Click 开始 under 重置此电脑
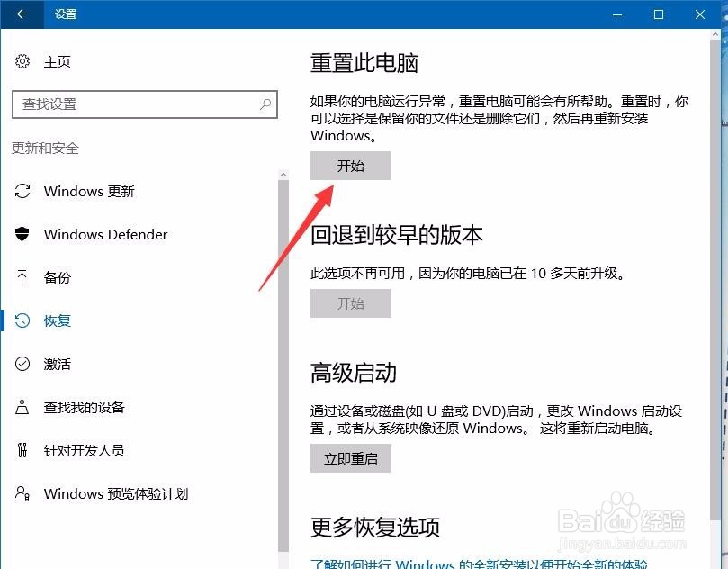 click(351, 166)
